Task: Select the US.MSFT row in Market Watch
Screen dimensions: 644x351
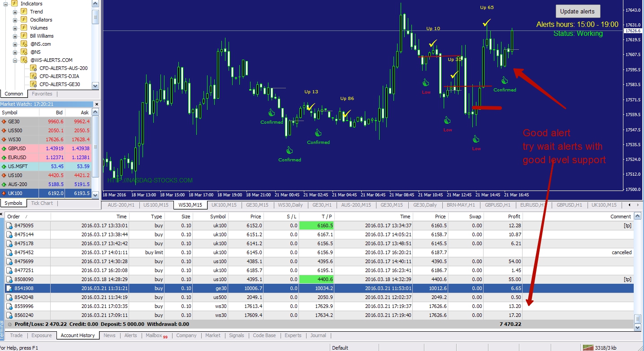Action: click(18, 166)
